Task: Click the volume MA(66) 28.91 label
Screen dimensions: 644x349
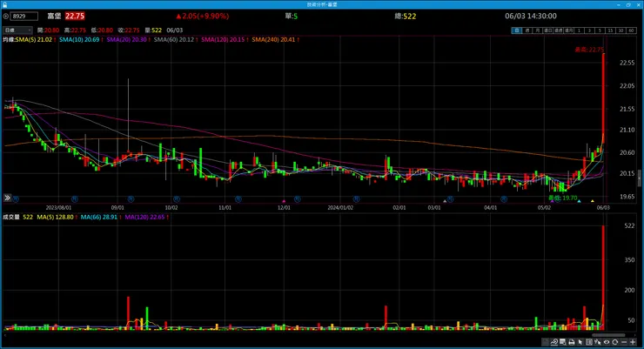Action: pyautogui.click(x=99, y=217)
